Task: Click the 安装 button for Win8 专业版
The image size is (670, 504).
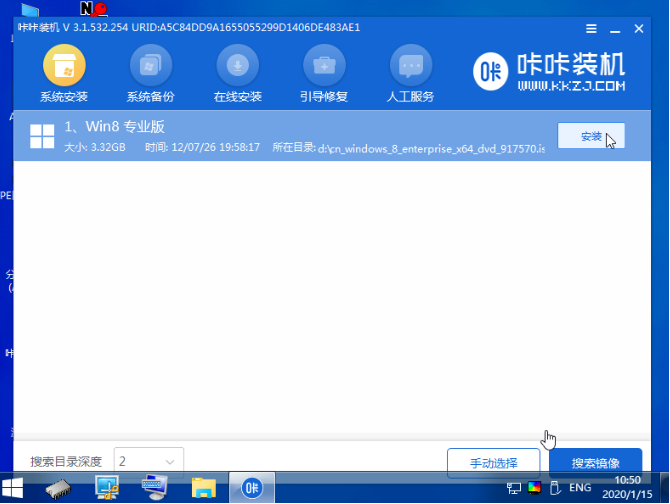Action: pyautogui.click(x=590, y=136)
